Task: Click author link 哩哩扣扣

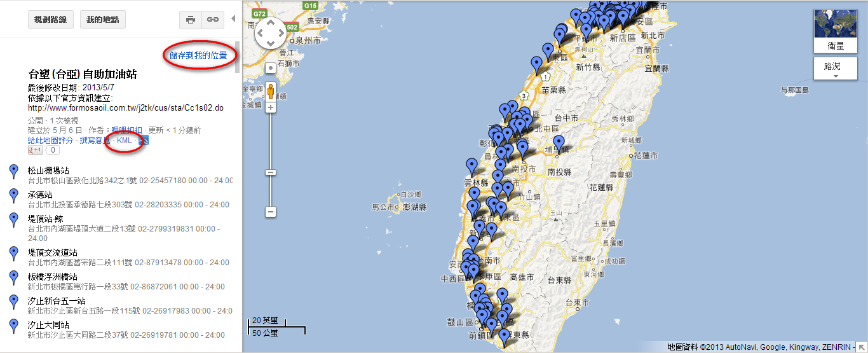Action: [x=126, y=130]
